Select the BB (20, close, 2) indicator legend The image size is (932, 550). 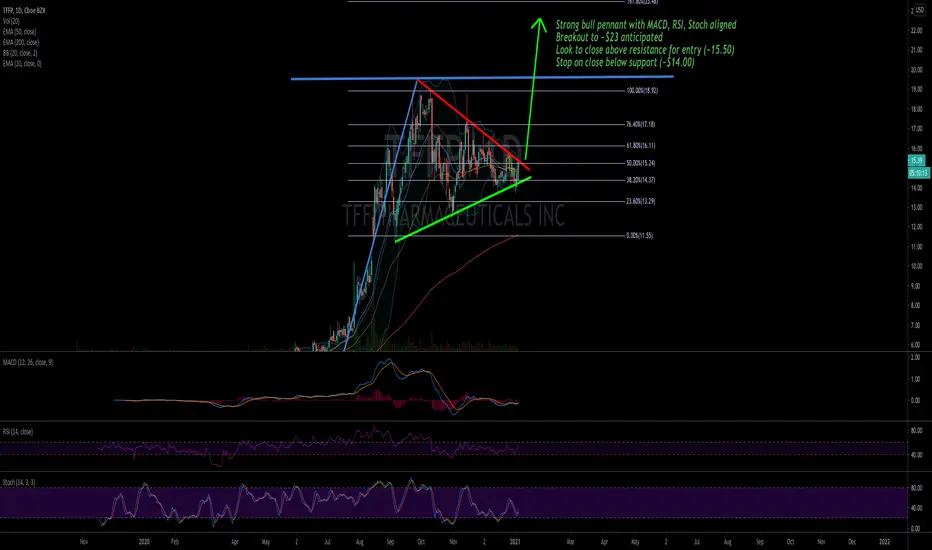click(20, 54)
